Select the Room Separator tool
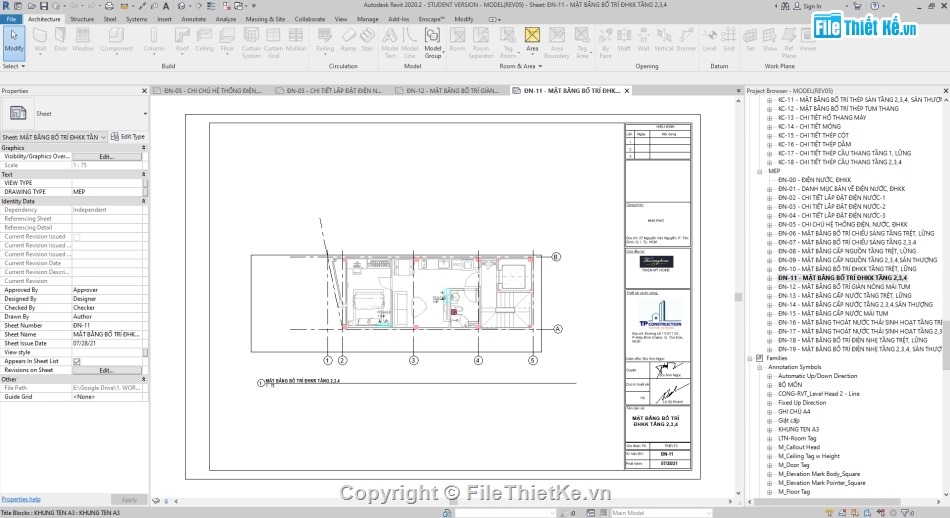This screenshot has width=950, height=518. [480, 42]
